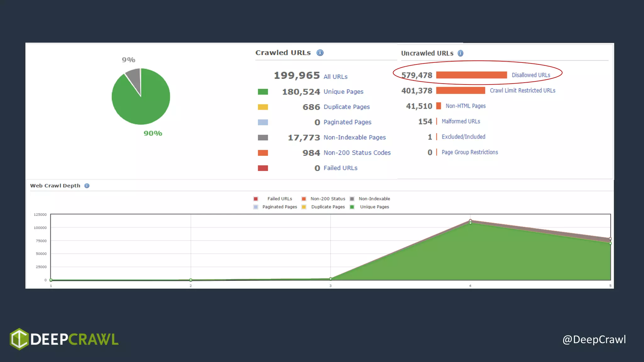Open the Non-200 Status Codes link
Image resolution: width=644 pixels, height=362 pixels.
tap(357, 153)
